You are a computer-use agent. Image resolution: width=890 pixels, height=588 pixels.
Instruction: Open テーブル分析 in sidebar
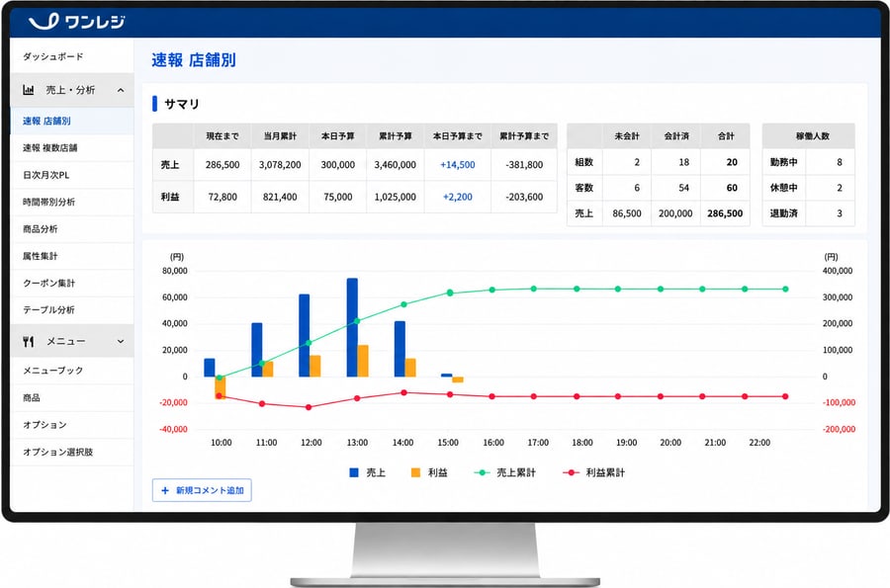point(71,310)
